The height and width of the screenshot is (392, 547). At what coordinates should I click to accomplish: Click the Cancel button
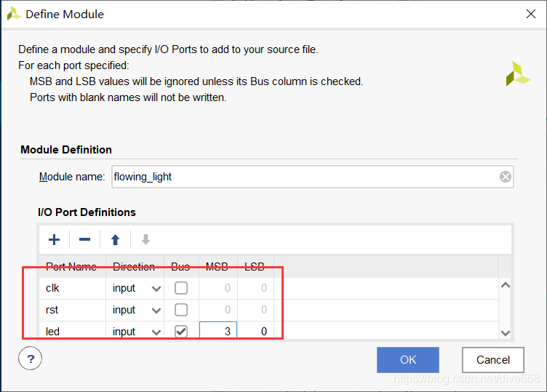point(493,359)
